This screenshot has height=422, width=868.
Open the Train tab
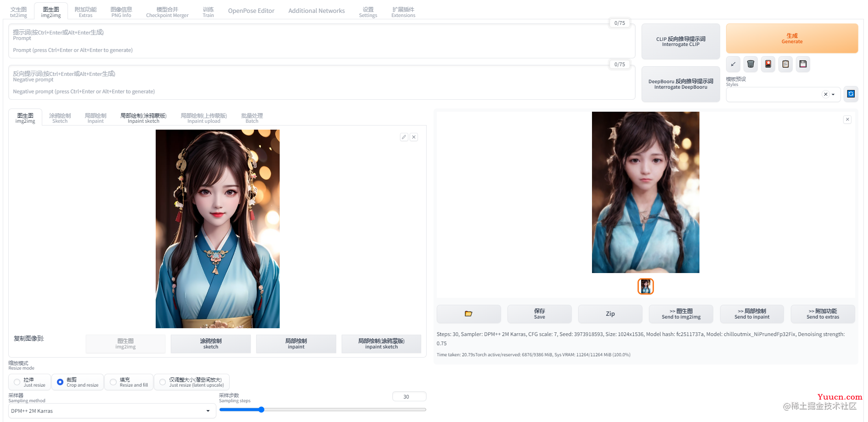(x=208, y=12)
